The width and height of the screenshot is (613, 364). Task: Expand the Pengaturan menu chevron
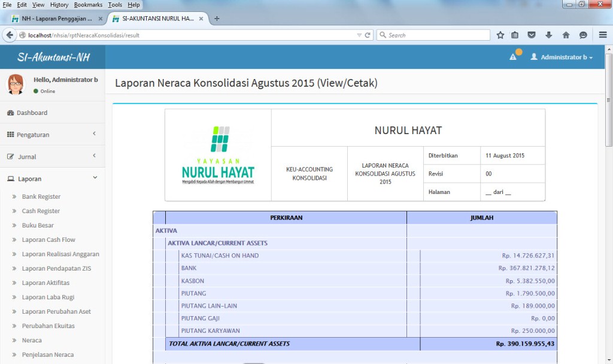point(94,134)
